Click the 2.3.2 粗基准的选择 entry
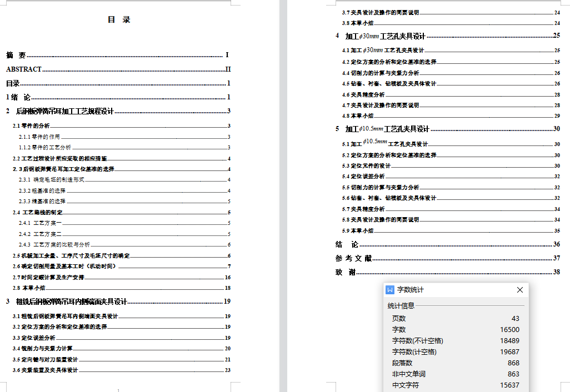The width and height of the screenshot is (570, 392). [x=124, y=190]
